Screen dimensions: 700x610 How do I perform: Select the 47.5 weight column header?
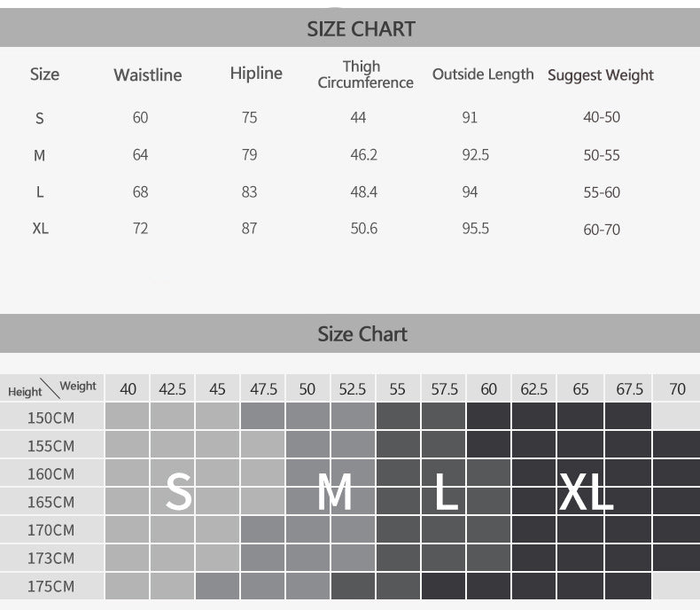pyautogui.click(x=263, y=389)
